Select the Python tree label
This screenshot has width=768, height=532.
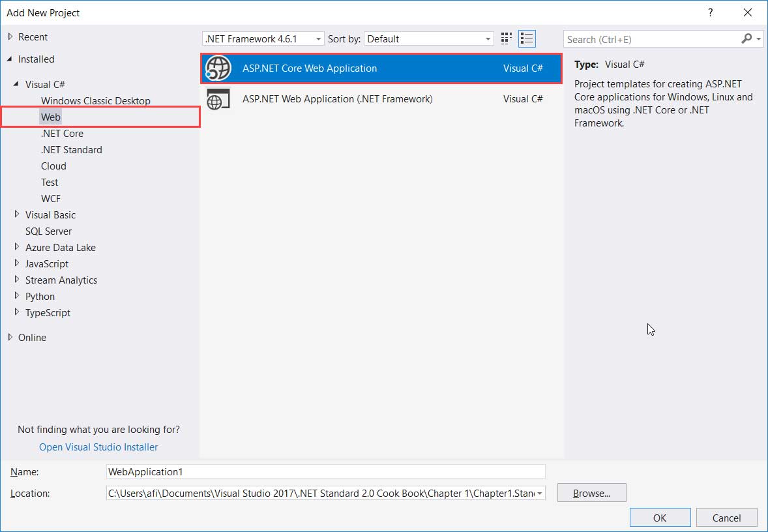click(x=40, y=297)
